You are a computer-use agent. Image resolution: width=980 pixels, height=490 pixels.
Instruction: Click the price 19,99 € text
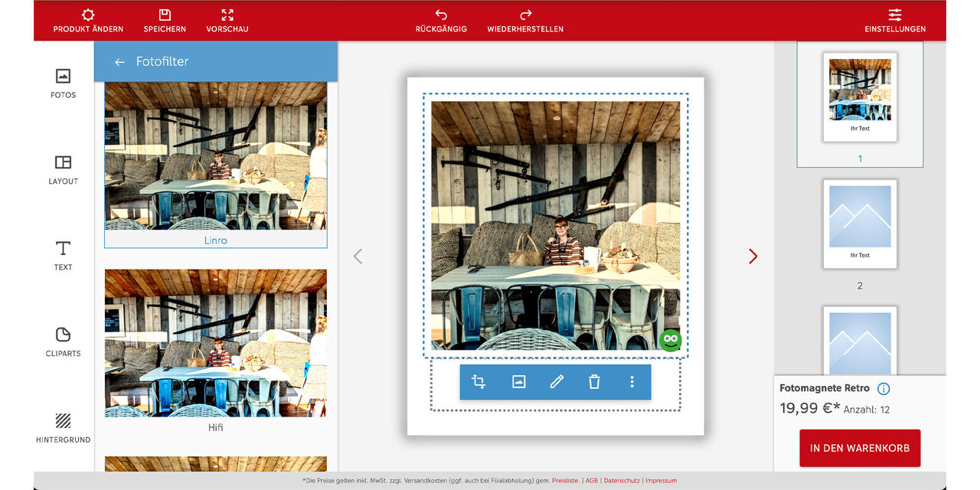(810, 409)
